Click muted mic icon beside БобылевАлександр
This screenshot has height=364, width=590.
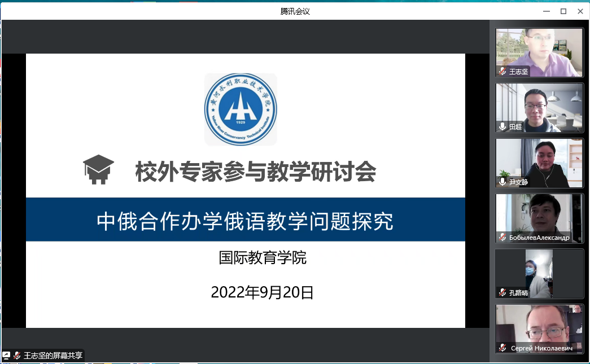(x=502, y=237)
